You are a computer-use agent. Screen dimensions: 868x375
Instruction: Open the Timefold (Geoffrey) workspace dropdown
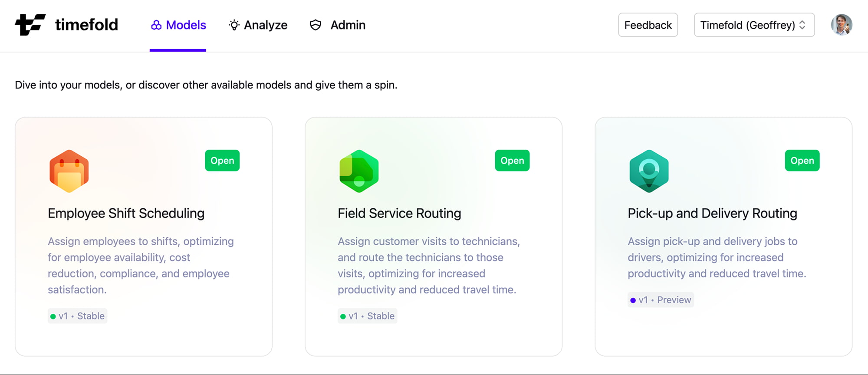[754, 25]
